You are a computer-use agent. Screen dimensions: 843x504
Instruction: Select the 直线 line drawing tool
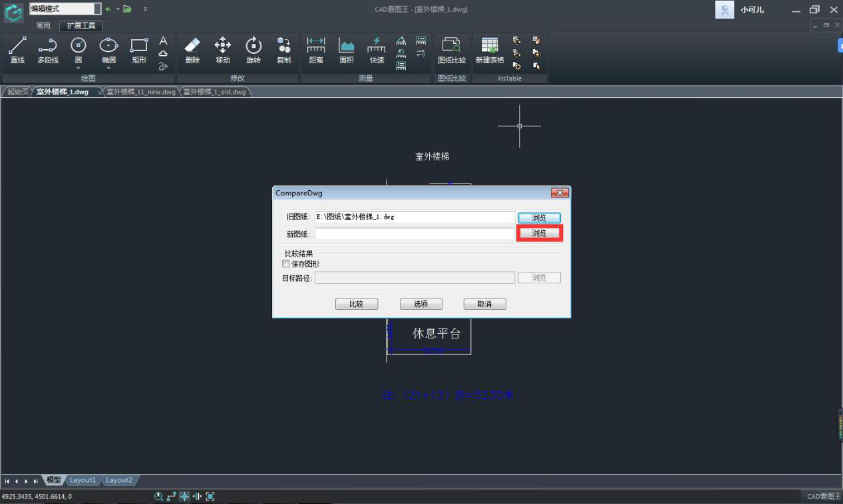pyautogui.click(x=17, y=51)
